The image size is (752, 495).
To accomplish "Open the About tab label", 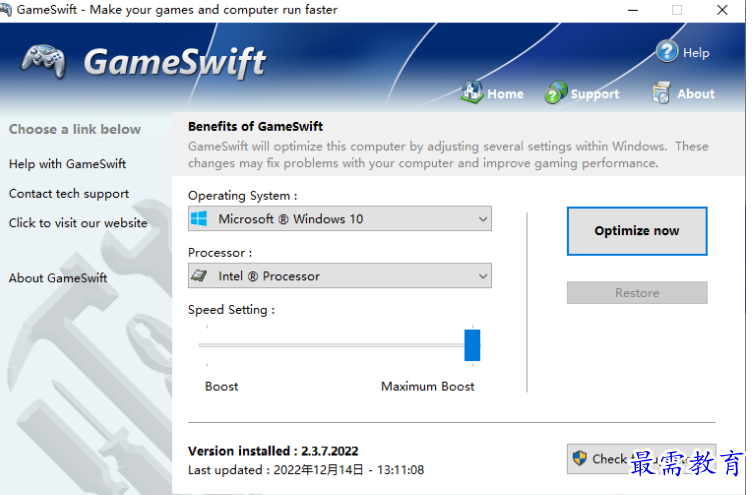I will [695, 94].
